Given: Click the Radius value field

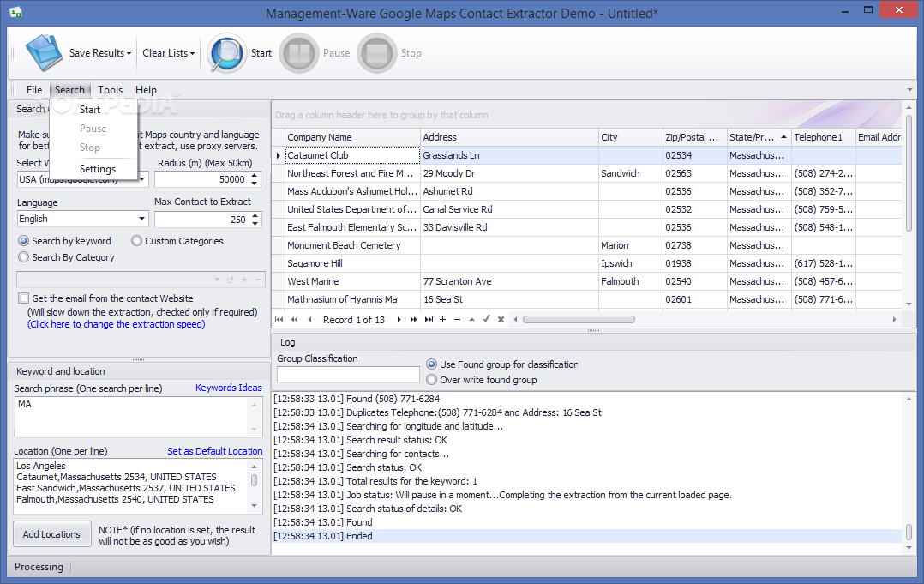Looking at the screenshot, I should pos(201,179).
